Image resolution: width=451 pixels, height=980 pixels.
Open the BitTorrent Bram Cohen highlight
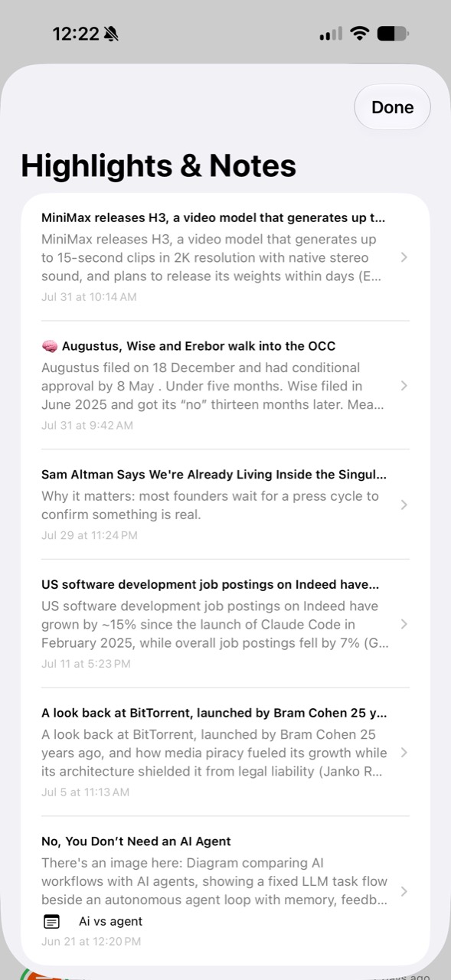click(225, 752)
